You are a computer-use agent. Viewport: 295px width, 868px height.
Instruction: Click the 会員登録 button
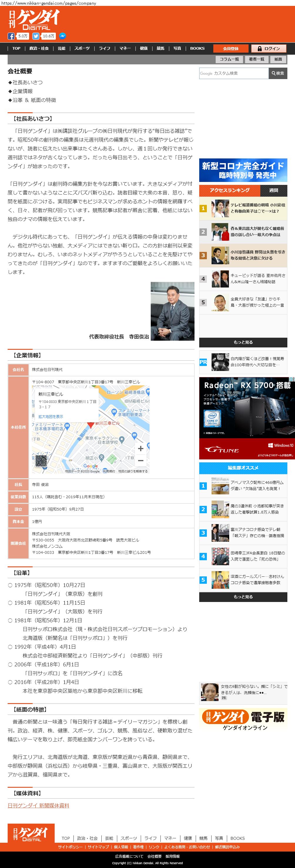pyautogui.click(x=231, y=48)
